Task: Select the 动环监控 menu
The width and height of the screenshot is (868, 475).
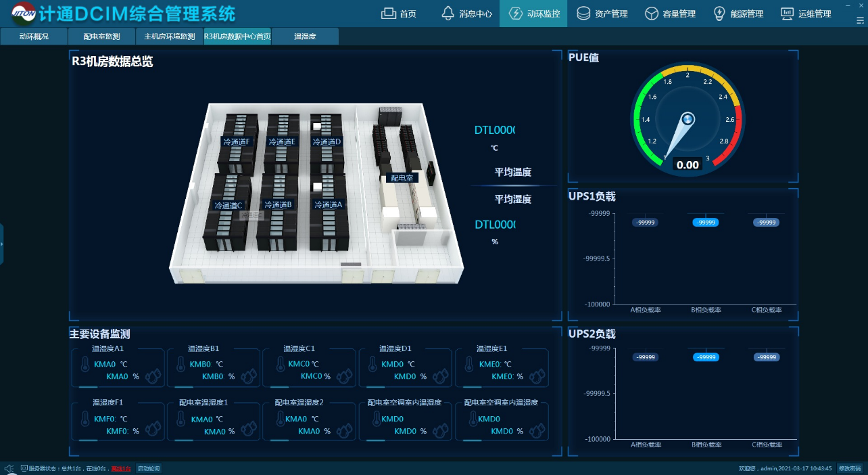Action: point(534,14)
